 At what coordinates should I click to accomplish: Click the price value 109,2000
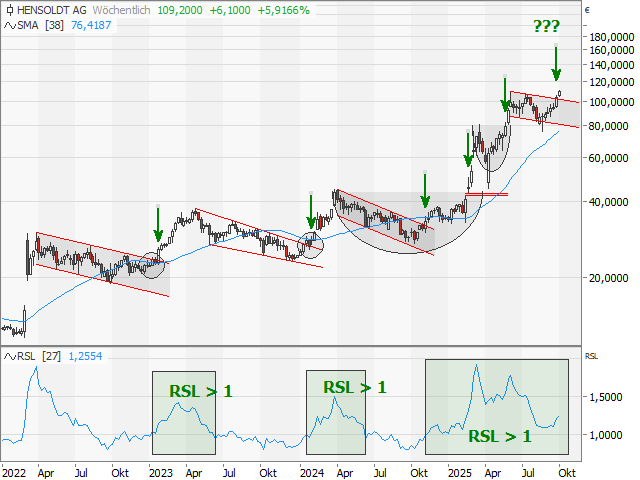[x=180, y=10]
